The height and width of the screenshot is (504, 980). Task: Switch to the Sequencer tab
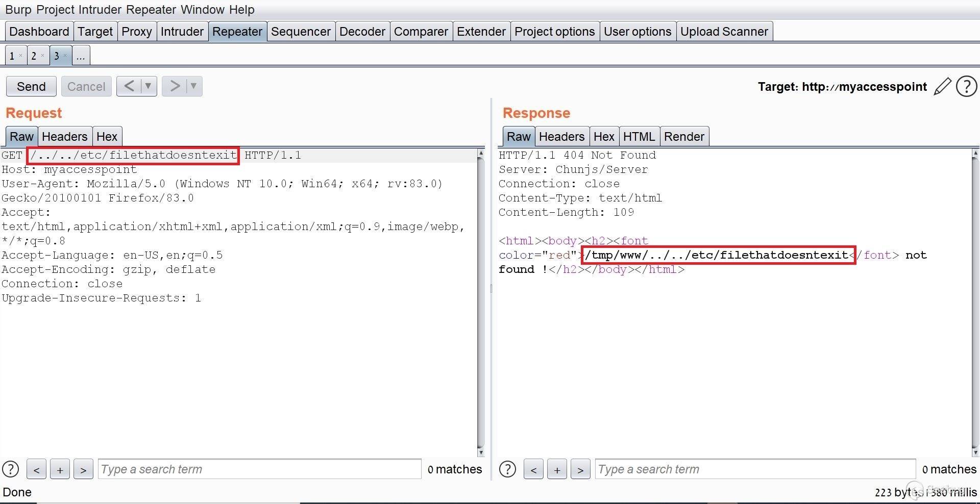301,31
